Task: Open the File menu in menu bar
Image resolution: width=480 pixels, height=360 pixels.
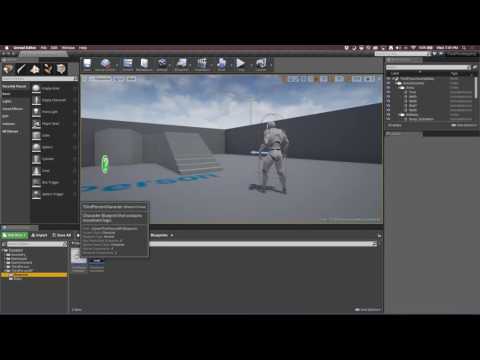Action: pos(43,48)
